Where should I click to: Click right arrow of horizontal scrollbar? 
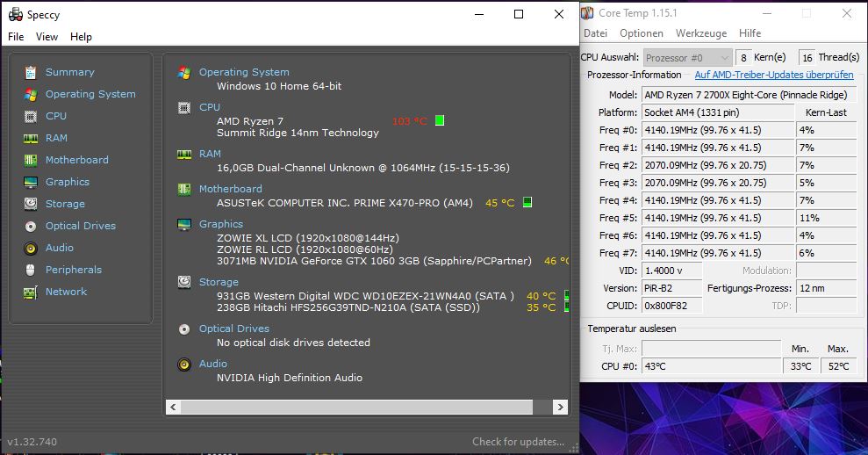560,407
